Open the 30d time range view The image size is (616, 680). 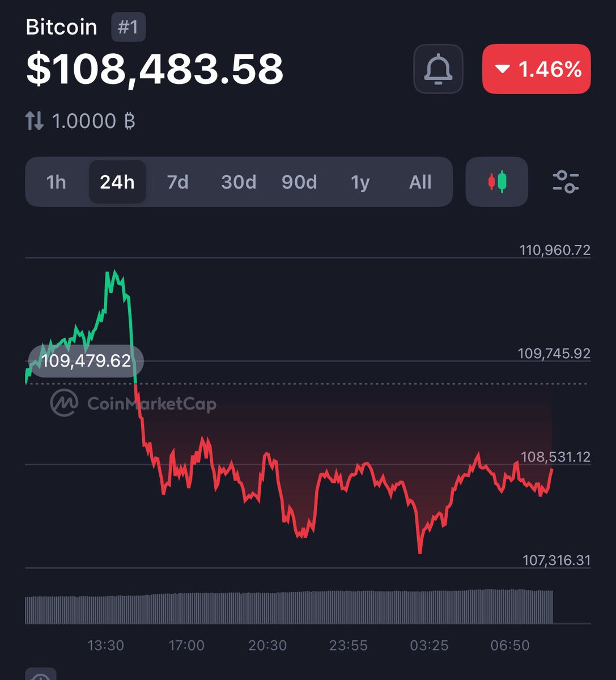238,182
